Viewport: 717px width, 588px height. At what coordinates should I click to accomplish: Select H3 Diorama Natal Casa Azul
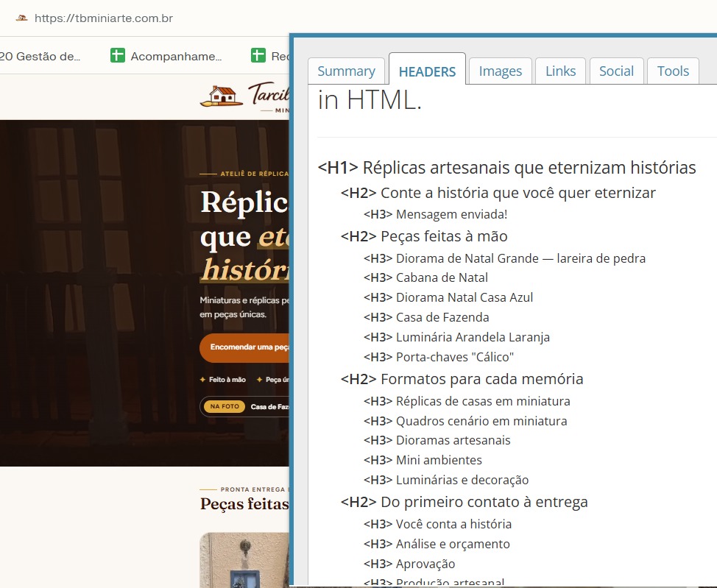pyautogui.click(x=448, y=297)
